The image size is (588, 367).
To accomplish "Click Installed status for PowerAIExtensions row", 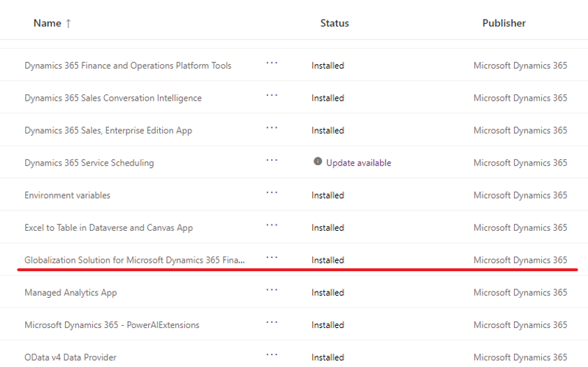I will pyautogui.click(x=328, y=325).
